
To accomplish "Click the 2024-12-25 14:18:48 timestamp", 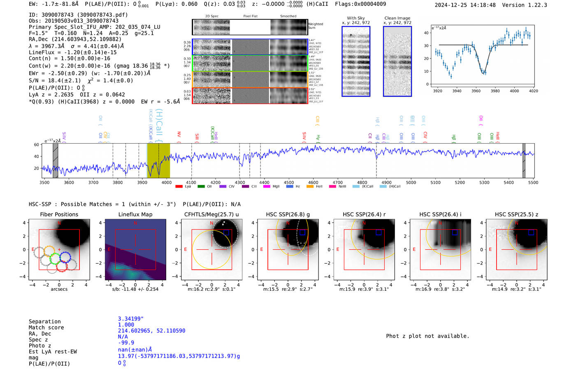I will point(465,5).
